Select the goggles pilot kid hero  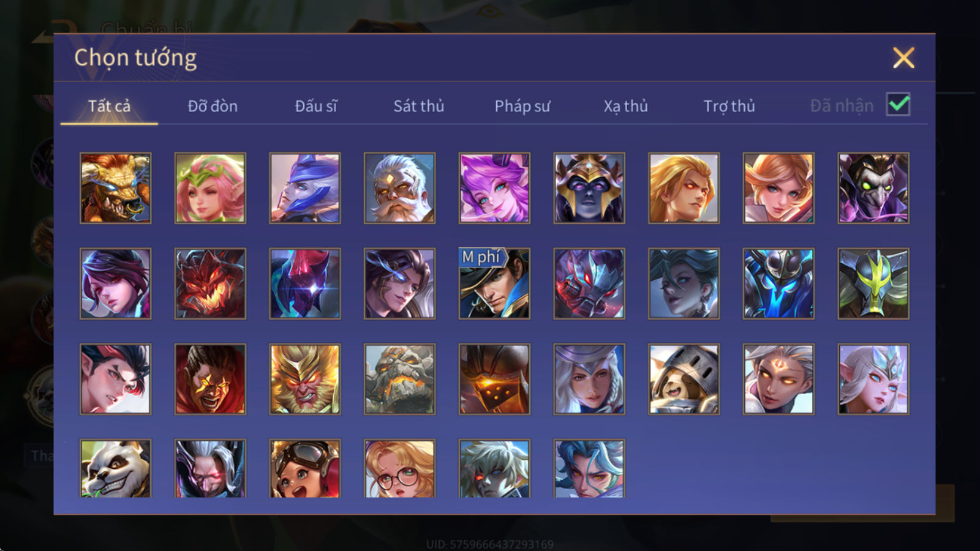305,468
